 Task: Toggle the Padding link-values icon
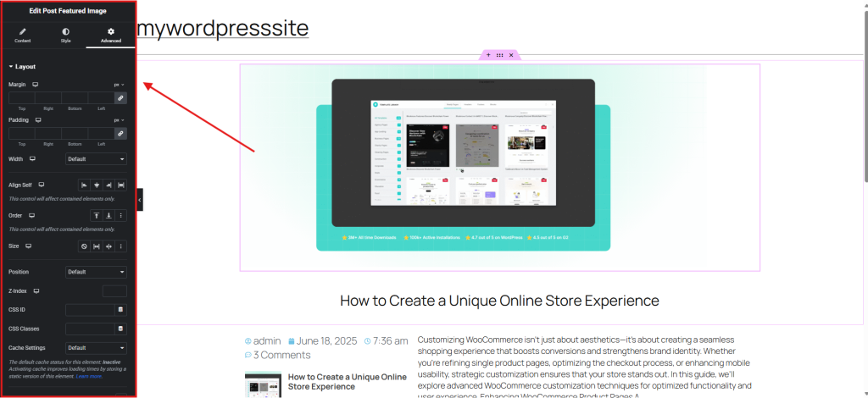click(x=120, y=133)
